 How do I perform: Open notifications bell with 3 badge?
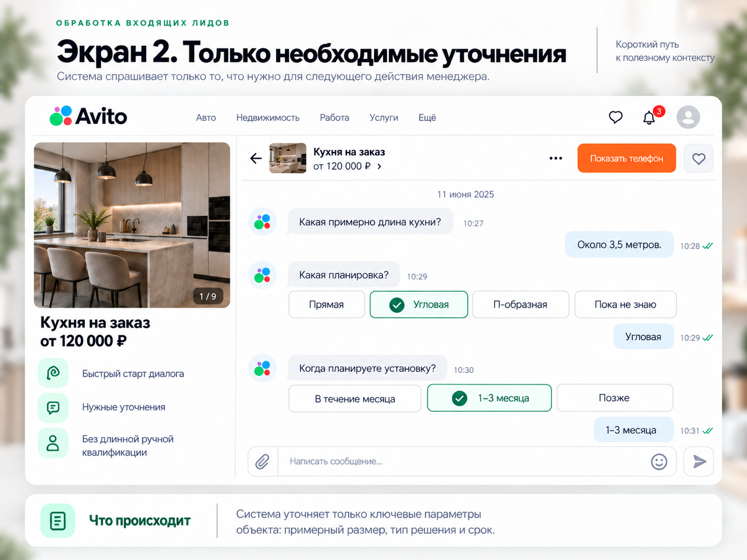[650, 117]
